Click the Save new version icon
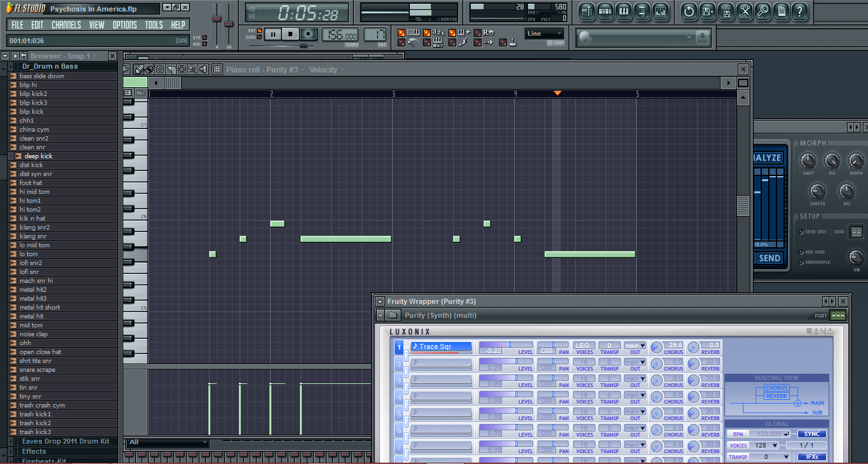 (707, 11)
